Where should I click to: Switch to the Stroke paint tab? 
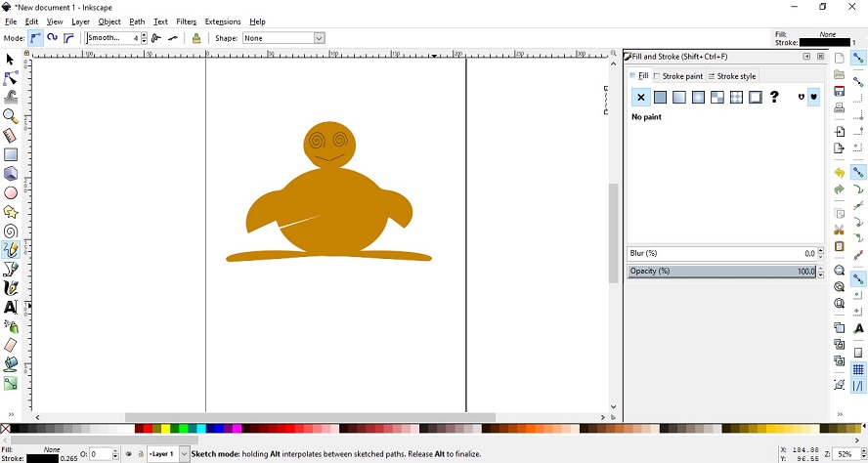point(678,76)
